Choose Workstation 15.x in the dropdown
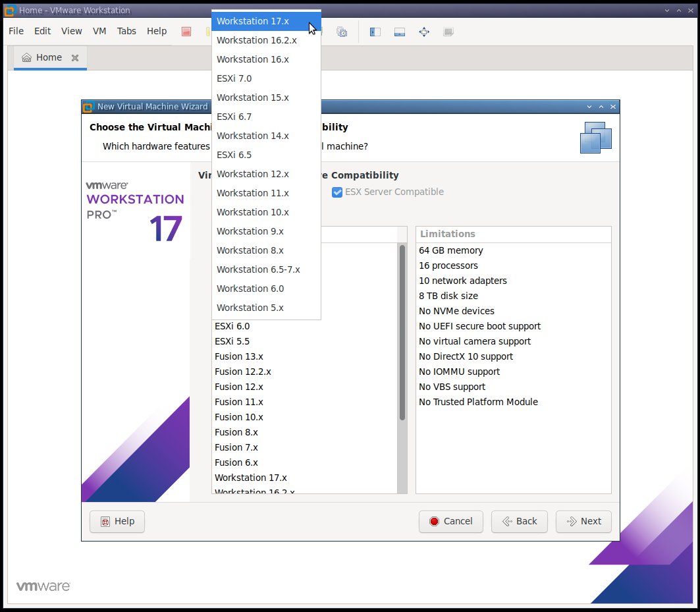This screenshot has width=700, height=612. click(x=266, y=97)
